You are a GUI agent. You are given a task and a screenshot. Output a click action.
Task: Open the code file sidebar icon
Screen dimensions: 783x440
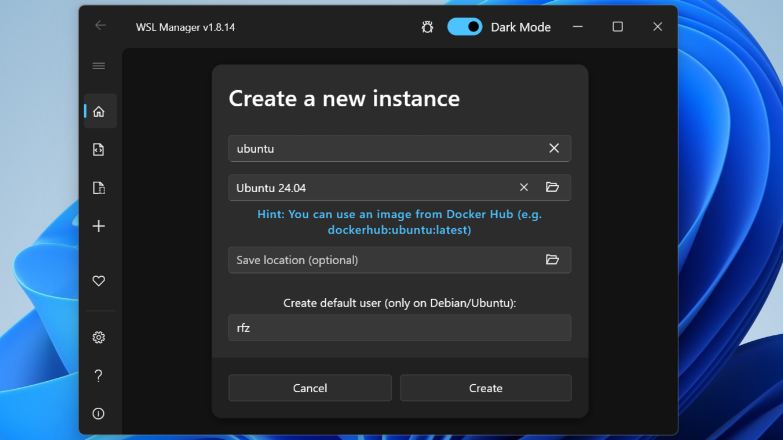point(99,149)
